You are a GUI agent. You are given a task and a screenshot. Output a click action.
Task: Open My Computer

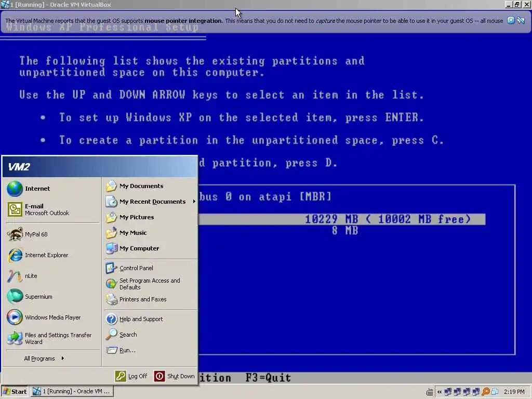[x=151, y=248]
